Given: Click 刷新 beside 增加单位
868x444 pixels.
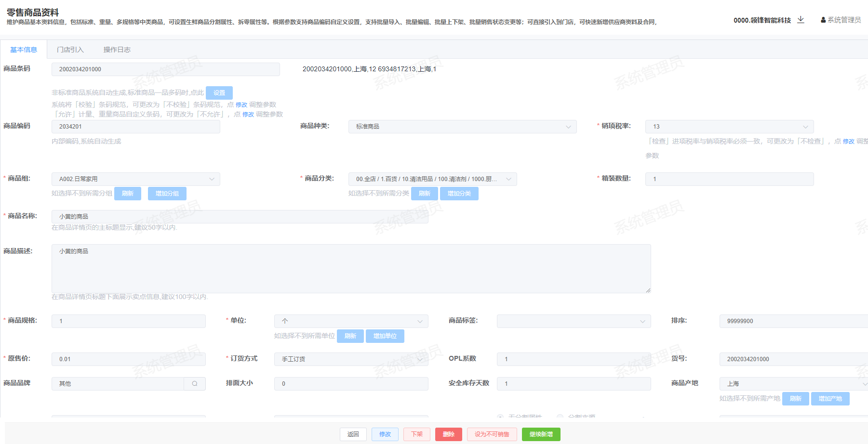Looking at the screenshot, I should coord(350,336).
